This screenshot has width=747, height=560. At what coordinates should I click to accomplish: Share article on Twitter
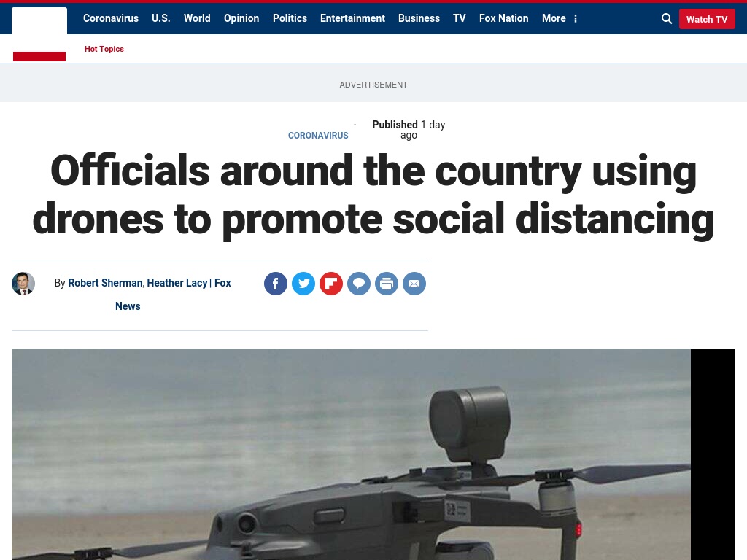pyautogui.click(x=303, y=284)
